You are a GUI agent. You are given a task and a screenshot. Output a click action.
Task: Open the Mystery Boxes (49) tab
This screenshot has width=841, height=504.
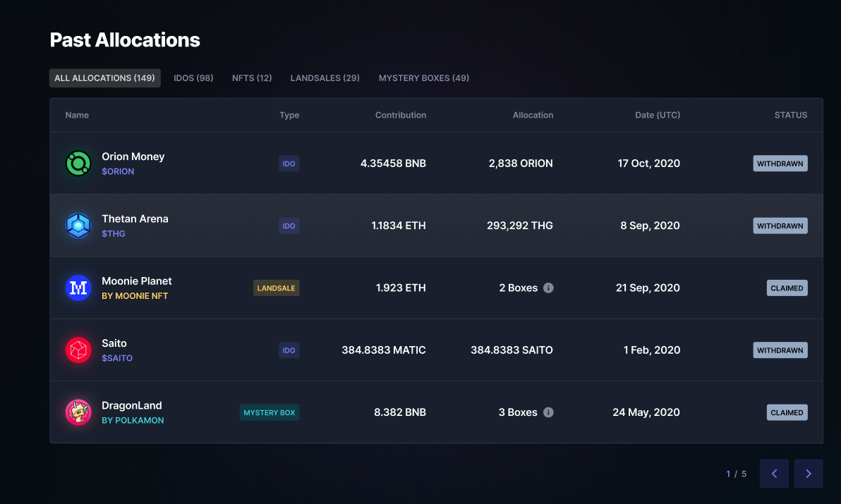click(x=424, y=78)
